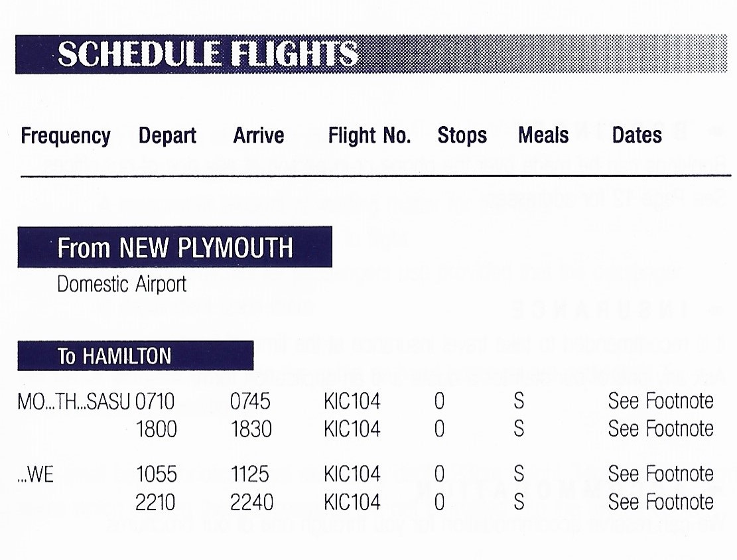Select the Depart column header
737x560 pixels.
point(167,137)
